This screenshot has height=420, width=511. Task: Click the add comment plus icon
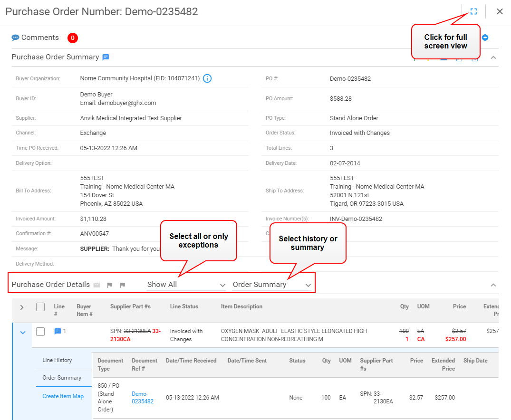click(485, 38)
